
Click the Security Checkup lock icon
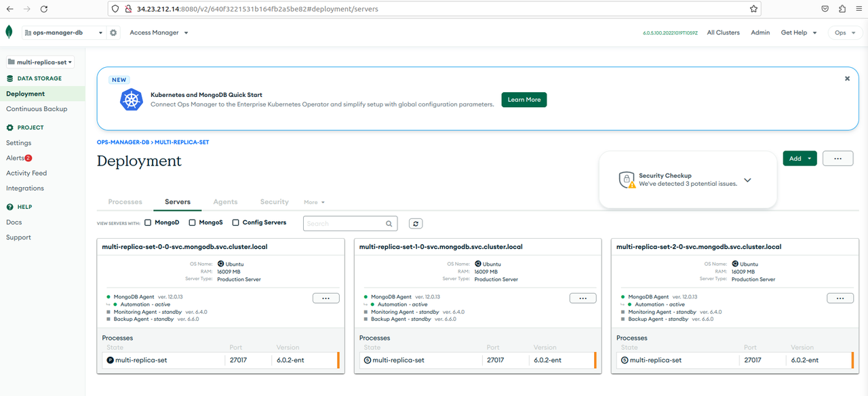coord(627,180)
